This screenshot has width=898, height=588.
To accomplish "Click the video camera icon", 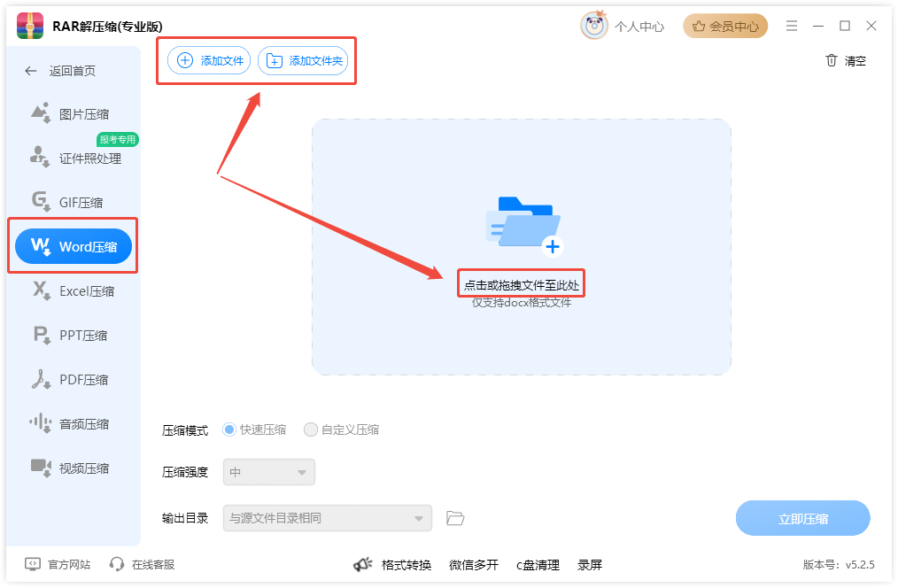I will [42, 468].
